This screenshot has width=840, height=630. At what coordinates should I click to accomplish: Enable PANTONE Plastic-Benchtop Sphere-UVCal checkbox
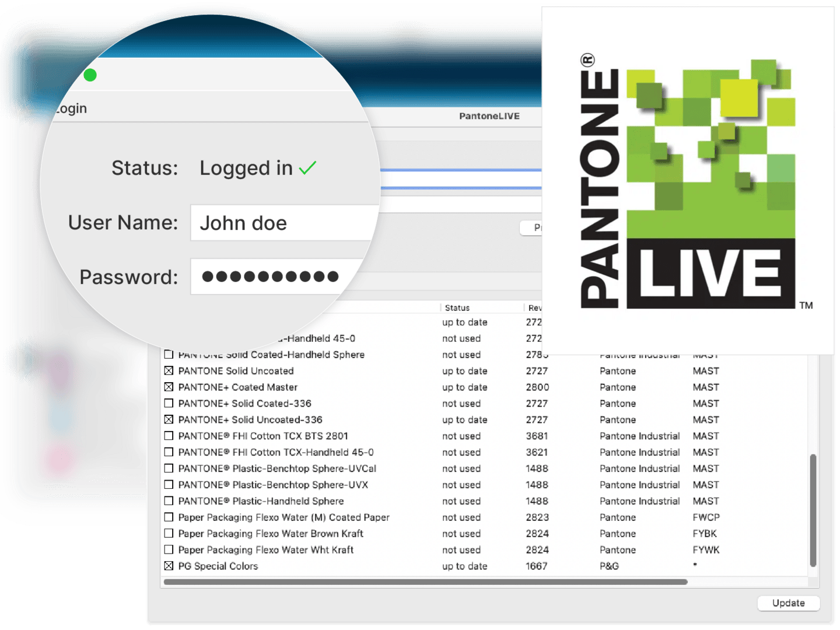(169, 468)
